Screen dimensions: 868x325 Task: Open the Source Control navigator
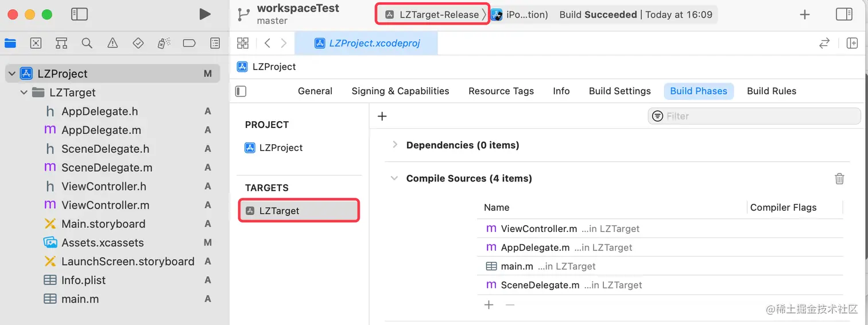[36, 43]
